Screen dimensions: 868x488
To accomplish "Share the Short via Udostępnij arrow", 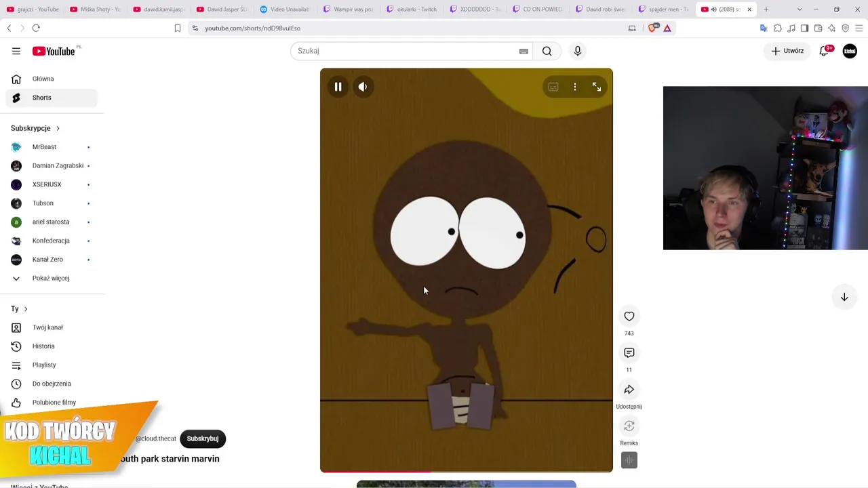I will tap(629, 390).
